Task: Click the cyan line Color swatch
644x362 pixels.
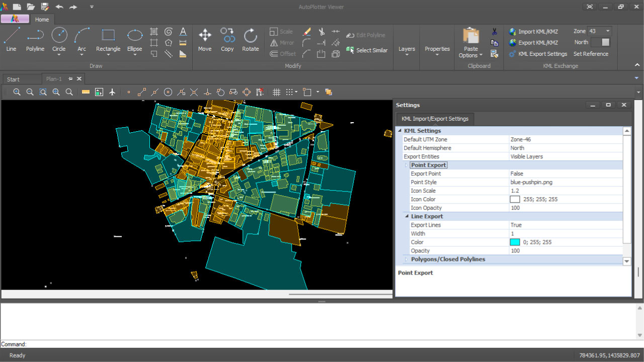Action: pyautogui.click(x=515, y=242)
